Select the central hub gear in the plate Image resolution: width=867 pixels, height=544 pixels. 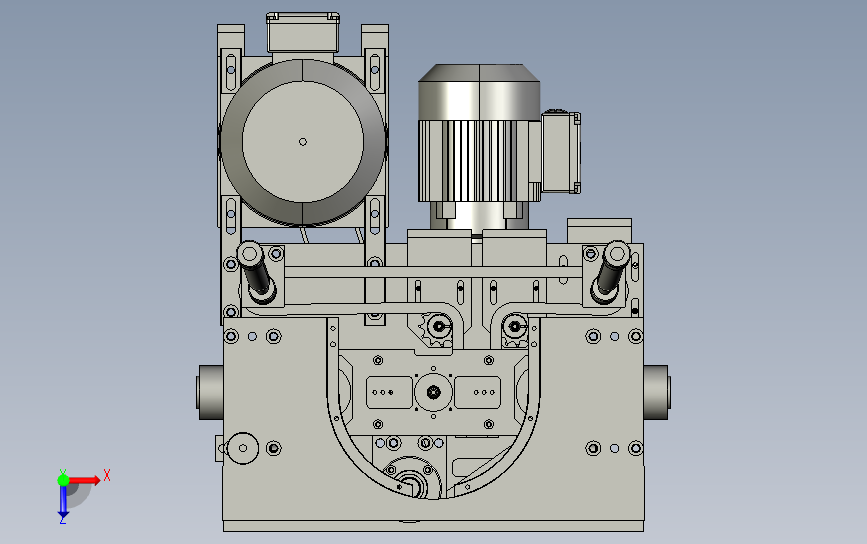pos(434,392)
